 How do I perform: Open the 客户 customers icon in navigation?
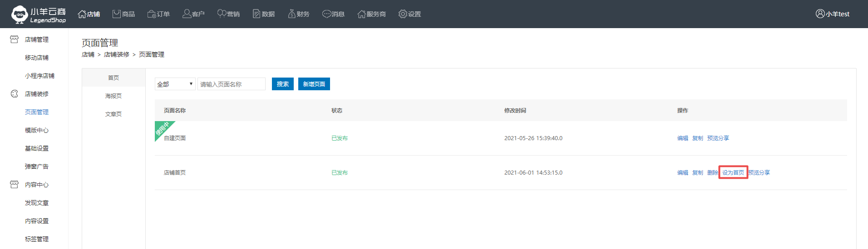pyautogui.click(x=187, y=14)
